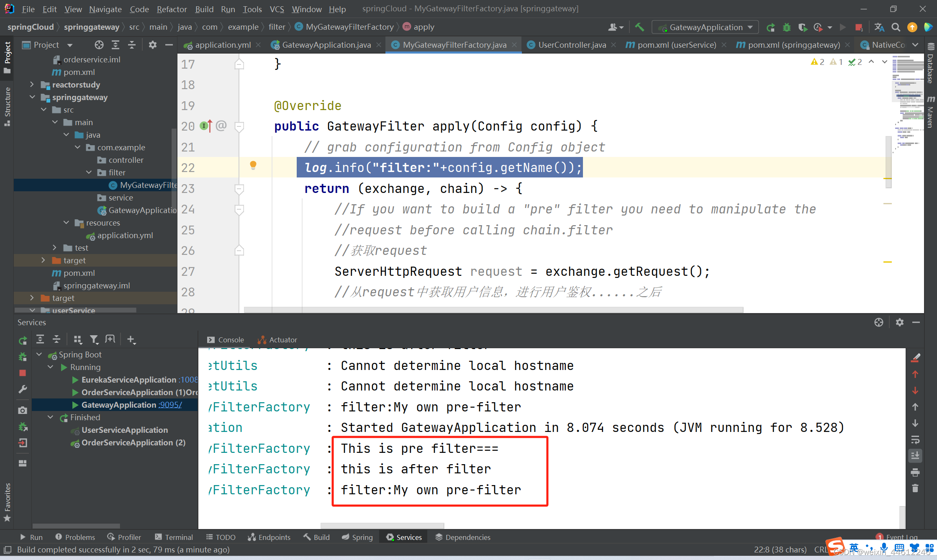Screen dimensions: 937x560
Task: Click the override gutter icon on line 20
Action: pos(205,126)
